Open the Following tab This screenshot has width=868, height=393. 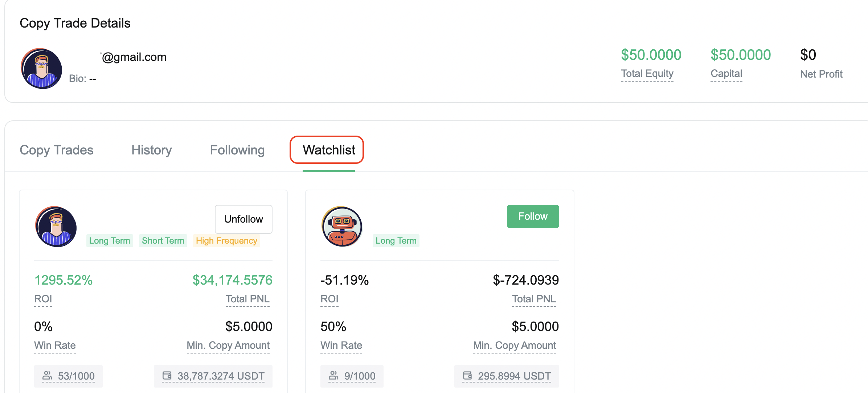(237, 150)
